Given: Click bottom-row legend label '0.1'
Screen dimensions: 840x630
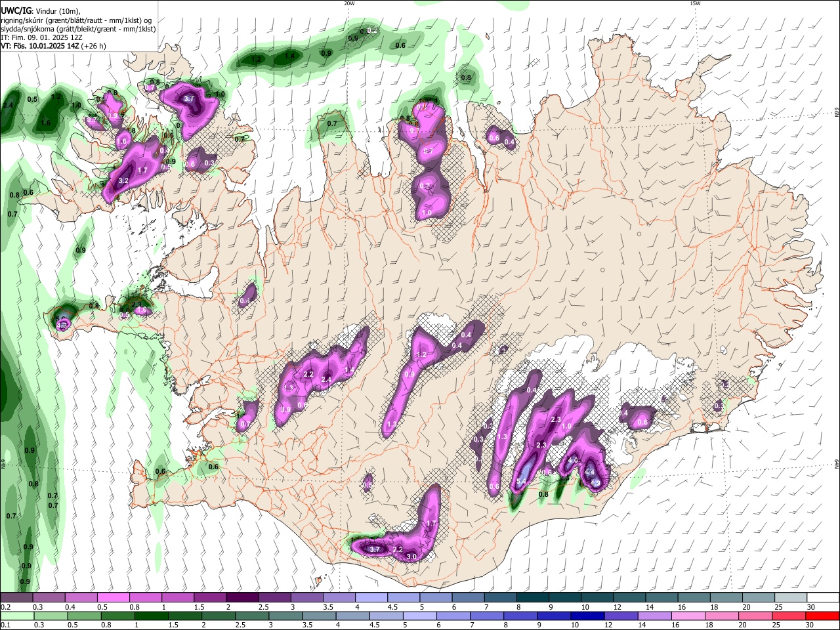Looking at the screenshot, I should click(x=5, y=625).
